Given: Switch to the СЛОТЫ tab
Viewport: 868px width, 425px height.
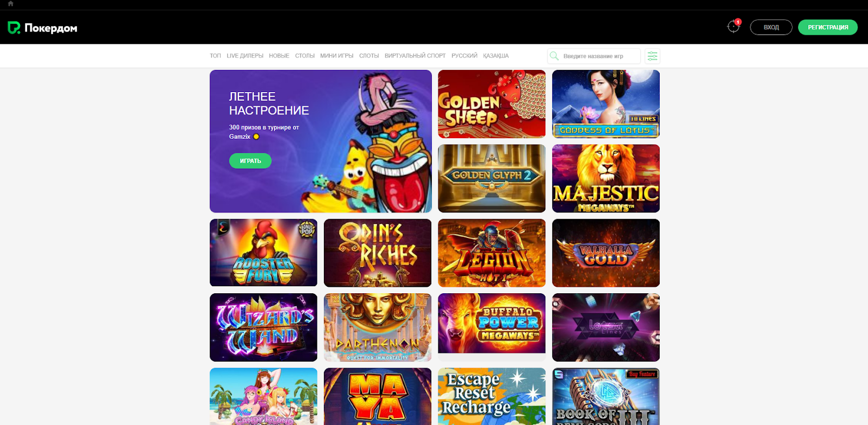Looking at the screenshot, I should (369, 56).
